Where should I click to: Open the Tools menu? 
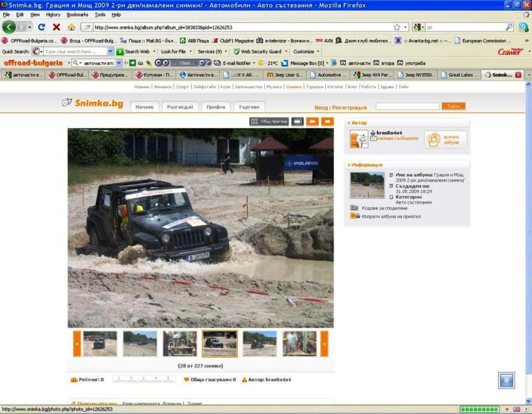tap(100, 15)
